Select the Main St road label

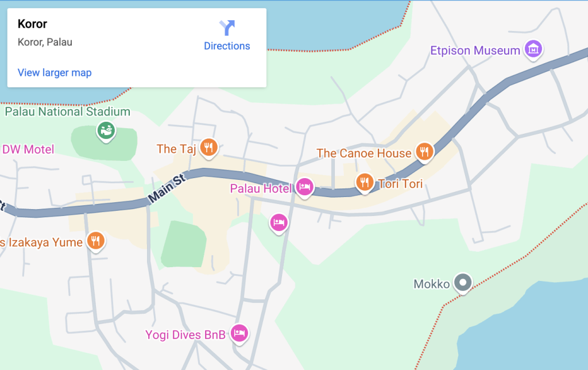tap(167, 188)
